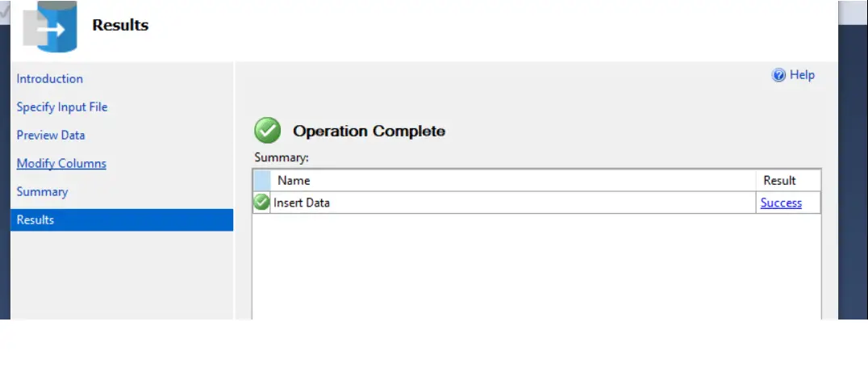This screenshot has height=376, width=868.
Task: Go to the Introduction wizard page
Action: [x=50, y=78]
